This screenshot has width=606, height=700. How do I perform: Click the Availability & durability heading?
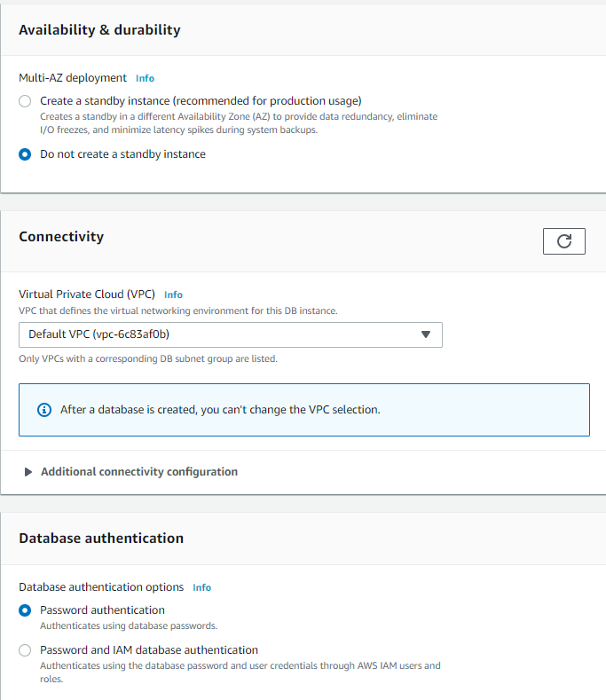99,30
